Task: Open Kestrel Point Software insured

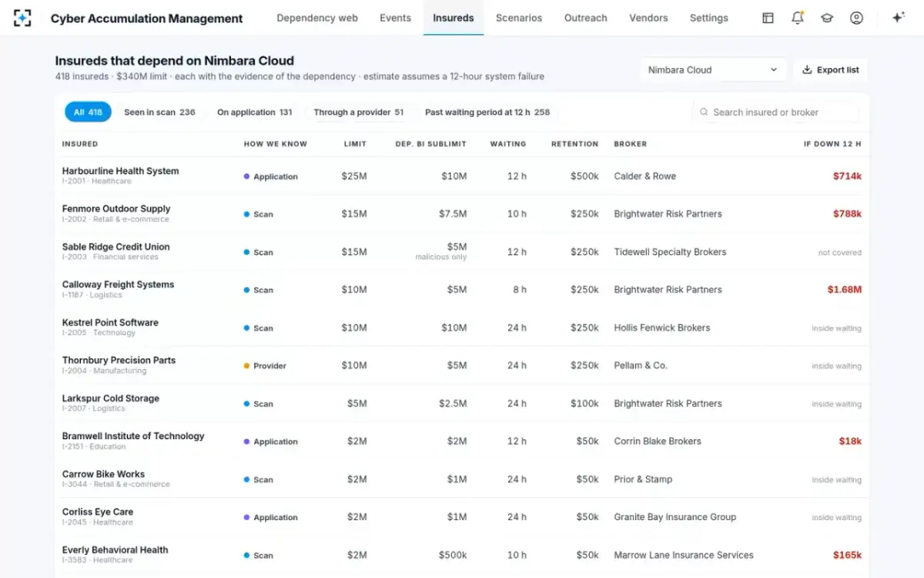Action: coord(110,322)
